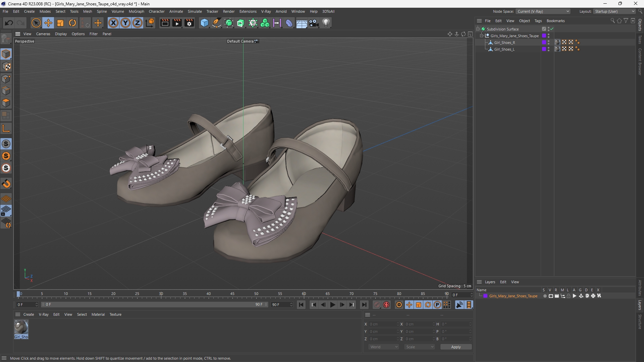This screenshot has height=362, width=644.
Task: Activate the Scale tool
Action: click(x=60, y=23)
